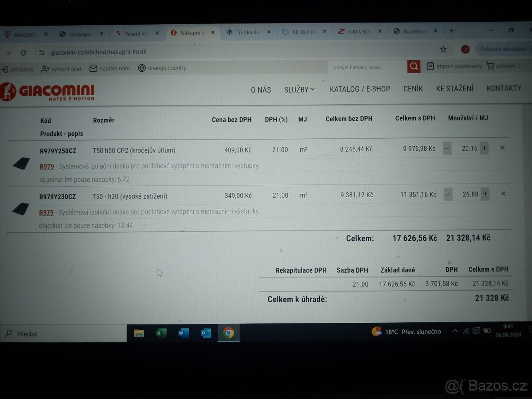
Task: Close the Nákupní košík browser tab
Action: (213, 33)
